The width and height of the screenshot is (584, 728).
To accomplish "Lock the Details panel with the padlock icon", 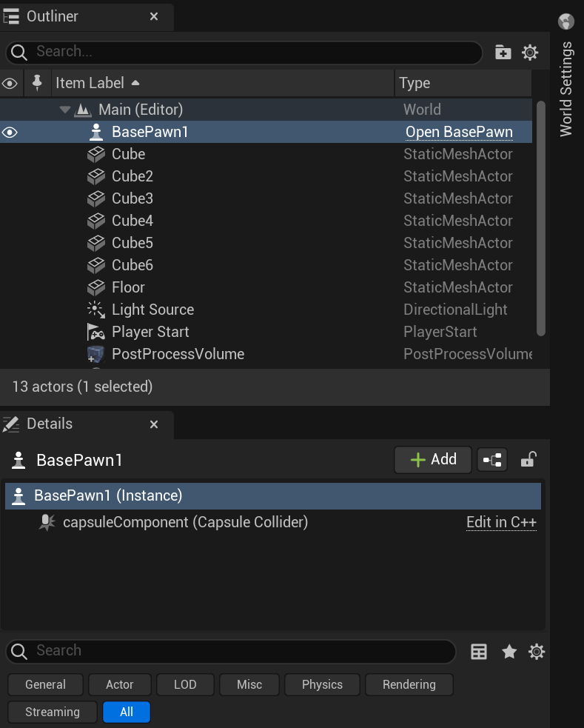I will pyautogui.click(x=528, y=460).
